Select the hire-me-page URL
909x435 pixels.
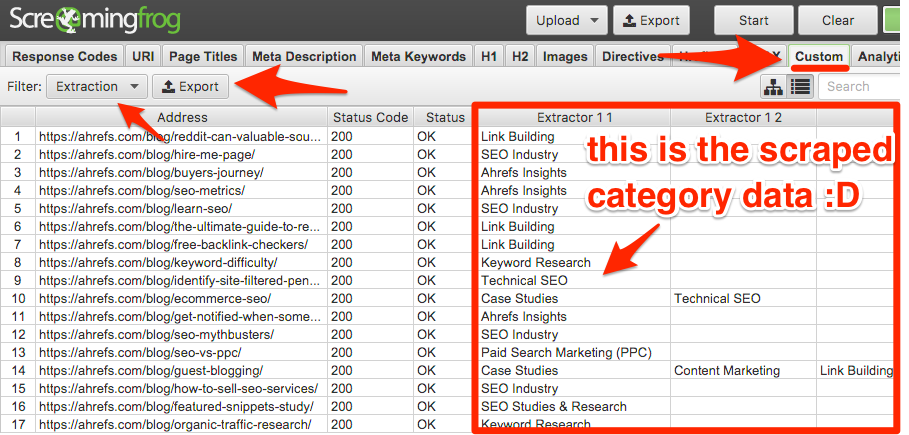point(147,155)
